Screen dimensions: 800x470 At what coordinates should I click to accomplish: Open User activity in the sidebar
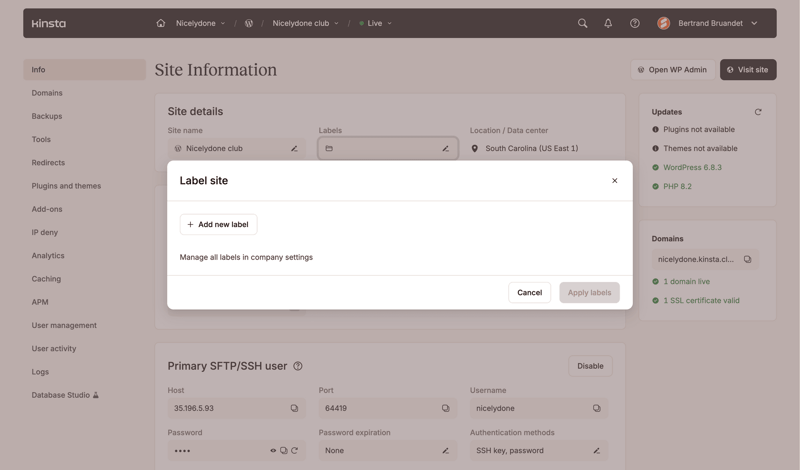54,349
